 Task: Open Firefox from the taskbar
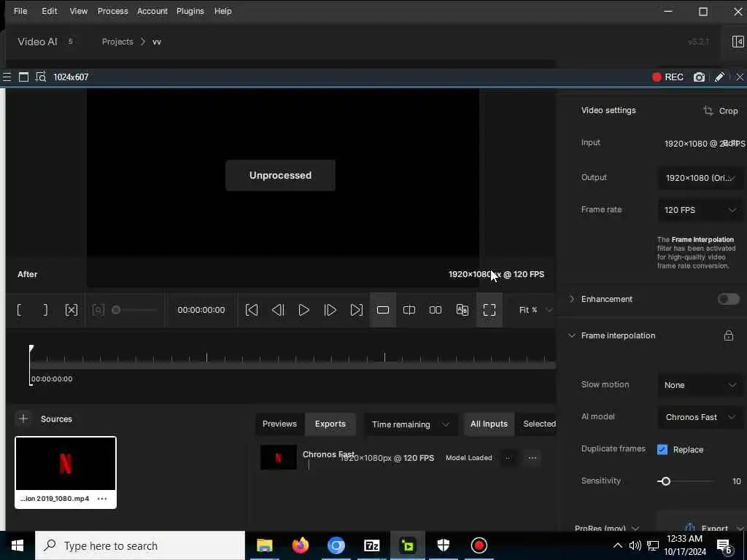300,545
